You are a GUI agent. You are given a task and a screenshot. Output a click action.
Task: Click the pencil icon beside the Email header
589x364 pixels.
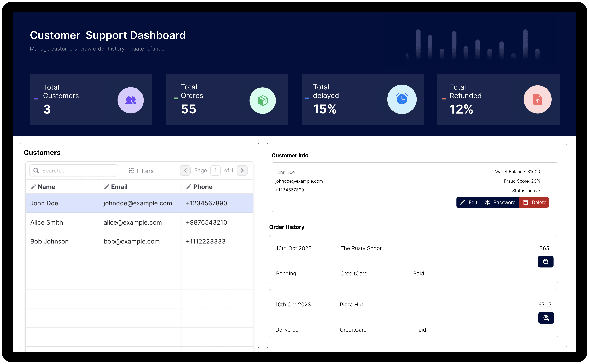pyautogui.click(x=107, y=187)
